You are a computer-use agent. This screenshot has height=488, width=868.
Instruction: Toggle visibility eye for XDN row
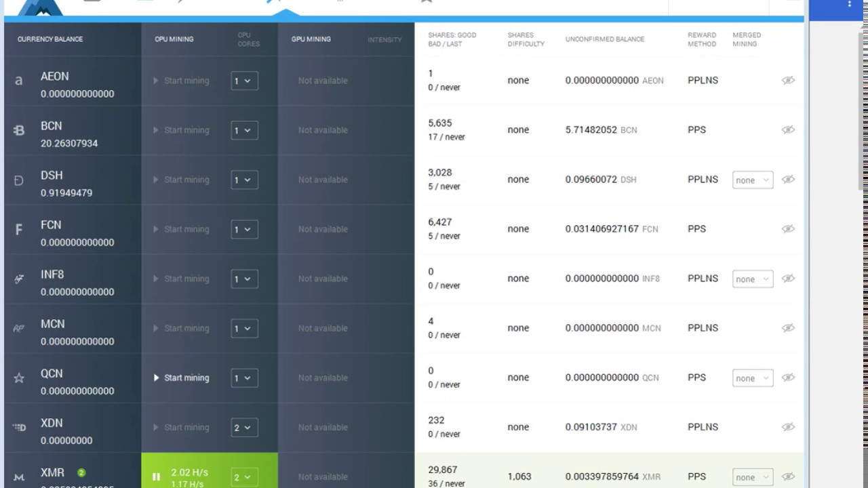point(788,426)
